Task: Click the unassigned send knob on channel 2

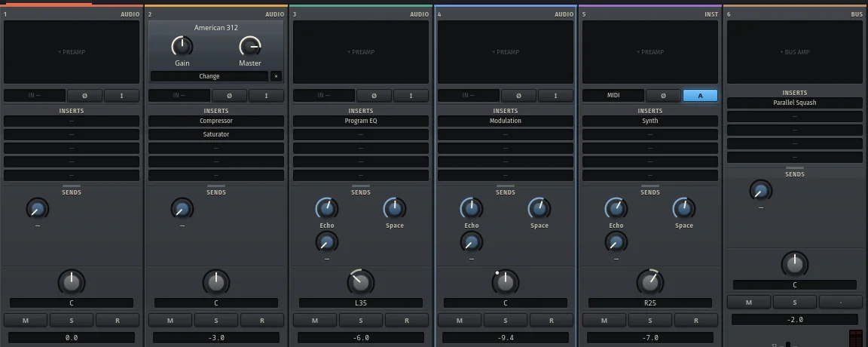Action: coord(182,209)
